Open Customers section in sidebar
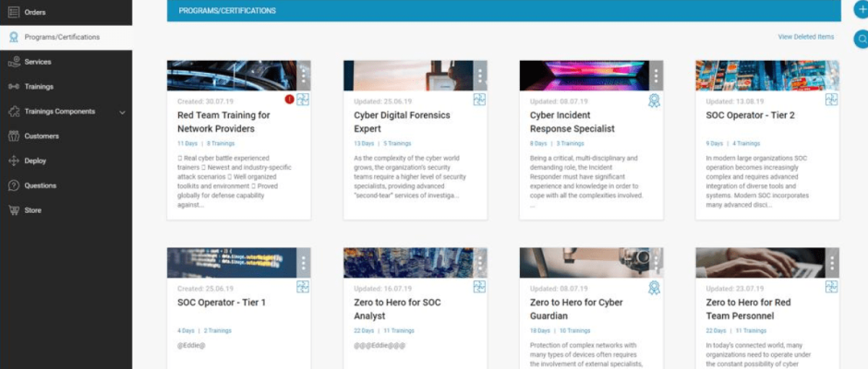868x369 pixels. pos(66,137)
